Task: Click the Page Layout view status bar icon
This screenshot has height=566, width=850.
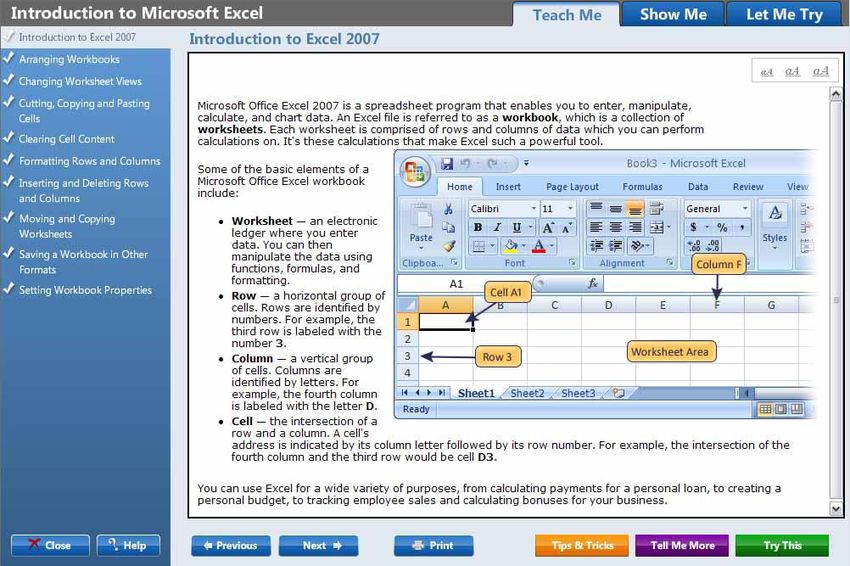Action: [781, 409]
